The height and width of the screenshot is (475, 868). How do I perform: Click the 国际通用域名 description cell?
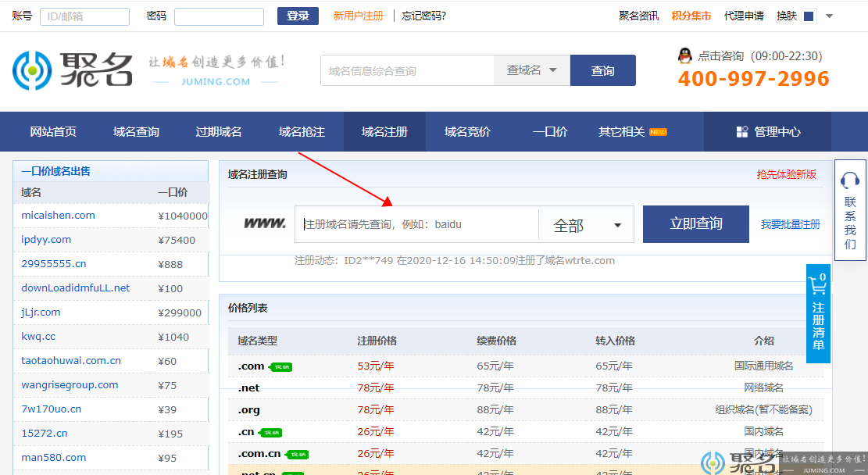764,366
